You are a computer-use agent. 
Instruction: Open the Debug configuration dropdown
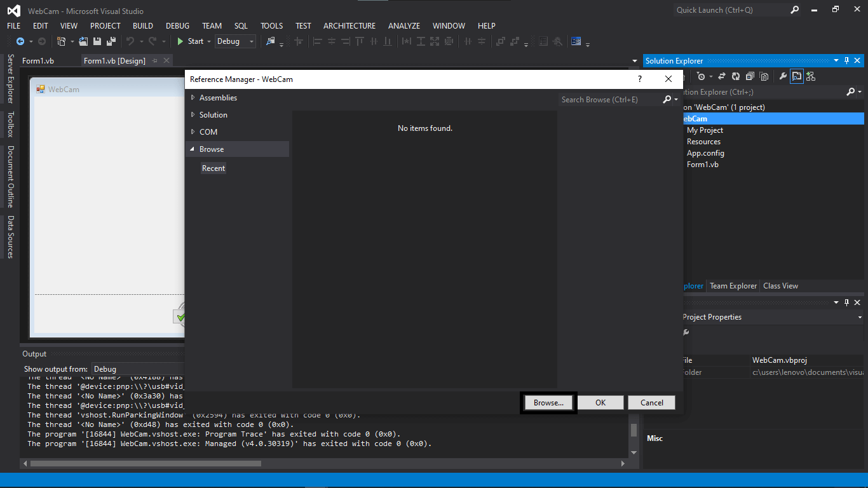pos(250,41)
